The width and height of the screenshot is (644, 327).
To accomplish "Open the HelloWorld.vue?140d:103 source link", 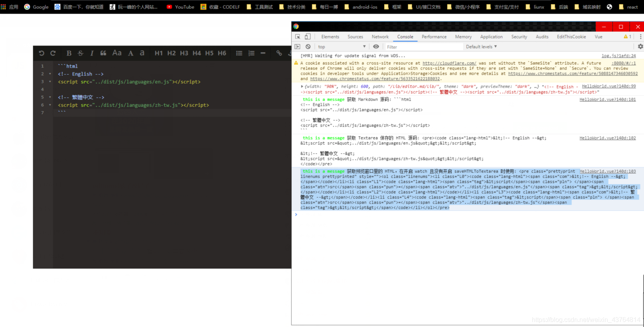I will click(608, 171).
